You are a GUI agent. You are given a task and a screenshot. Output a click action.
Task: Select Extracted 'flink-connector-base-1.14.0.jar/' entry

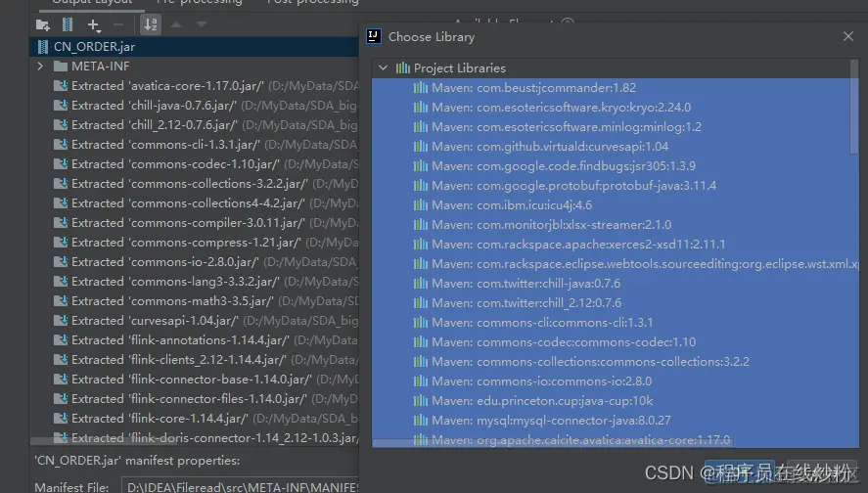(x=206, y=380)
